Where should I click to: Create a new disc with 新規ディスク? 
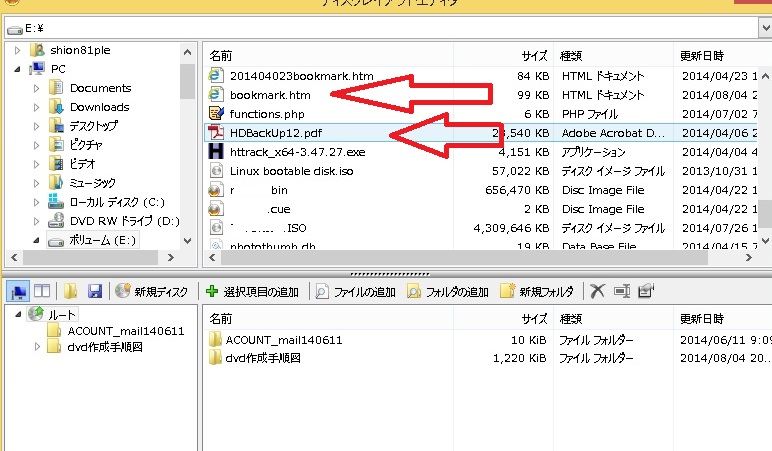[x=152, y=291]
